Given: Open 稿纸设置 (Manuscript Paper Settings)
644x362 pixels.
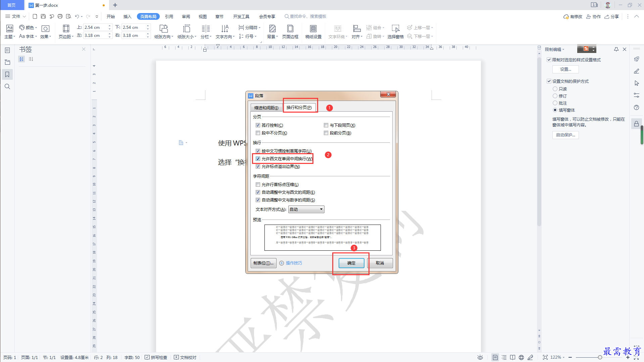Looking at the screenshot, I should pos(313,32).
